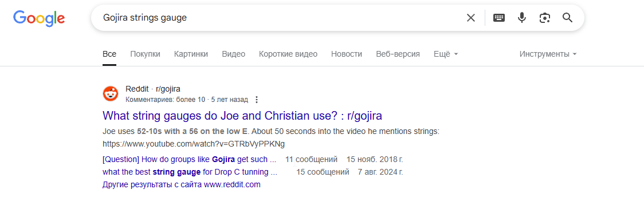Open 'Другие результаты с сайта www.reddit.com' link

pos(182,184)
